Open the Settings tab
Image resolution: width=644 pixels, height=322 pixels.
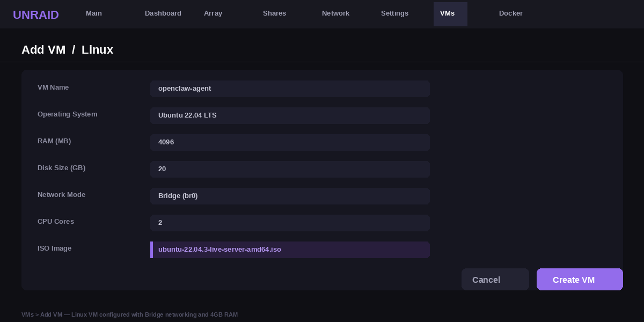394,13
